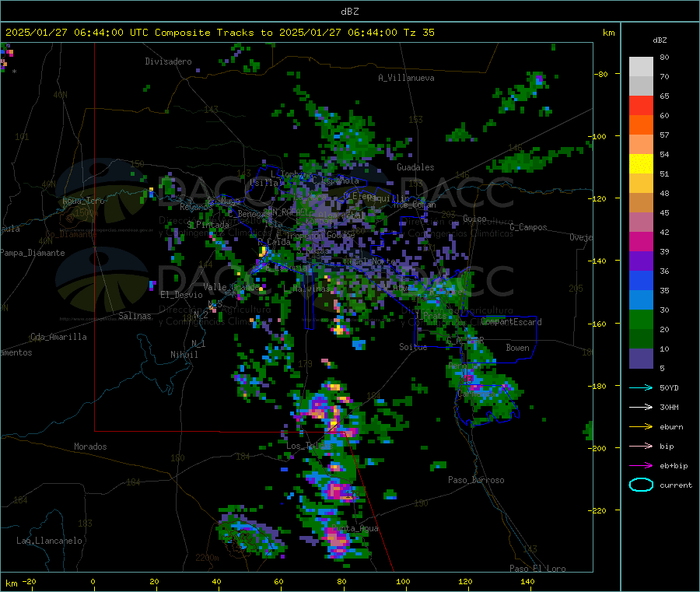Click the 'Punta_Agua' place label on map
700x592 pixels.
[x=355, y=528]
